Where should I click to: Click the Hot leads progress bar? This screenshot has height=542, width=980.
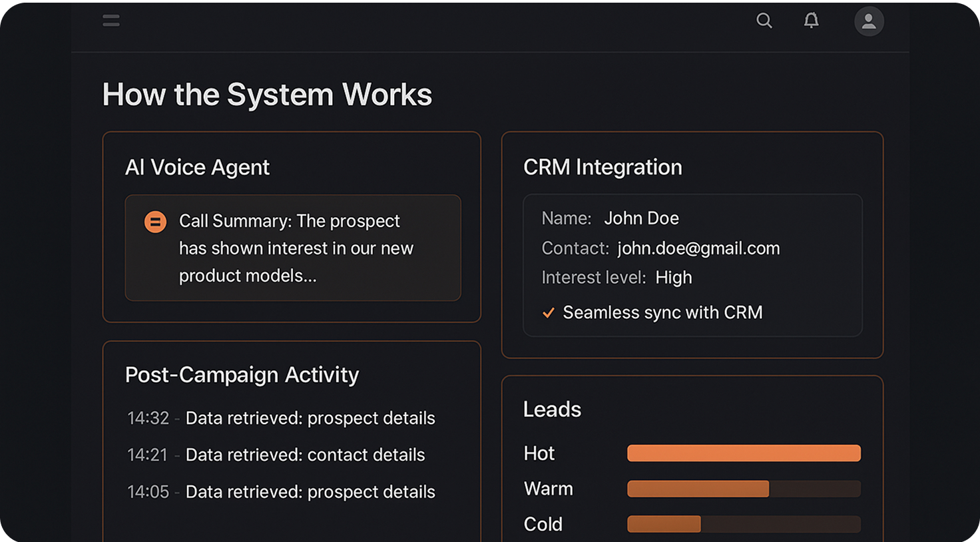[x=744, y=453]
